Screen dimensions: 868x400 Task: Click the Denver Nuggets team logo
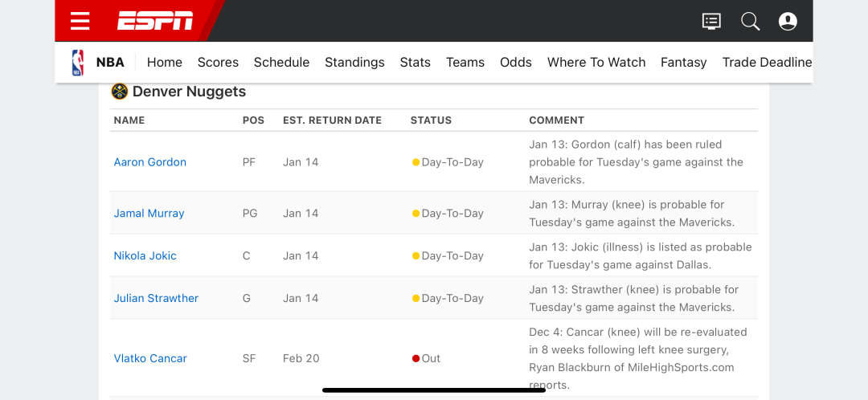[x=120, y=92]
